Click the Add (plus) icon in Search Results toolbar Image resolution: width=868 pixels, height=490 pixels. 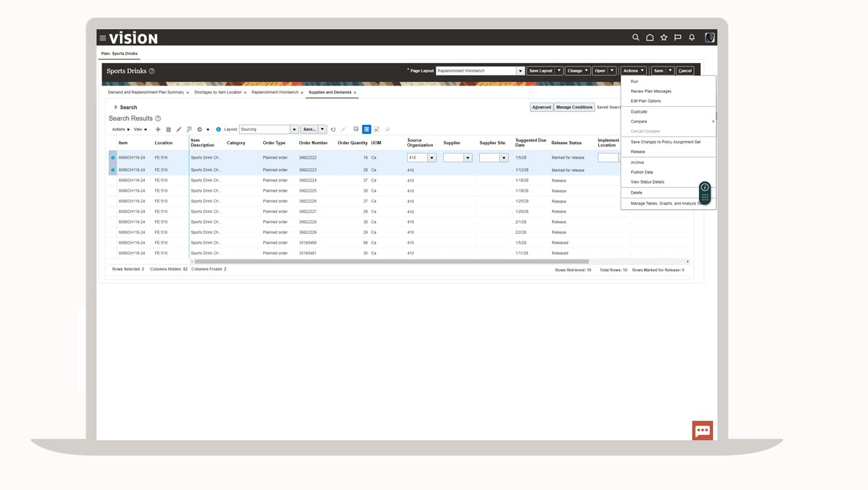pyautogui.click(x=158, y=128)
